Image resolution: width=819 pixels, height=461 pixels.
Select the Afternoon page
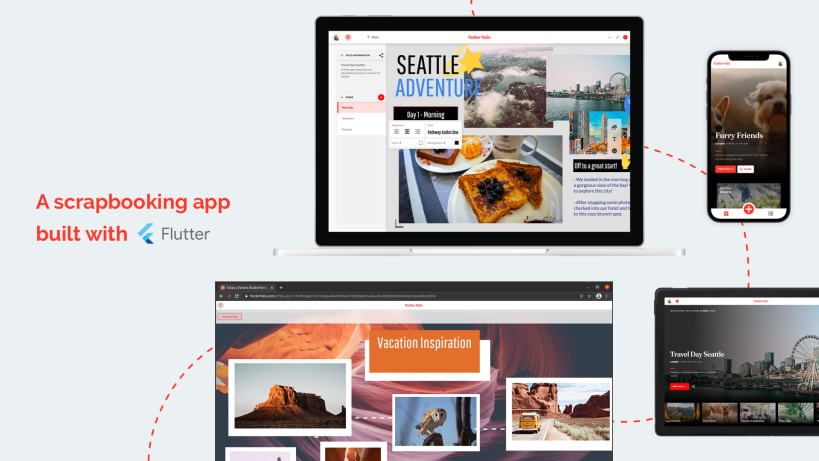361,119
